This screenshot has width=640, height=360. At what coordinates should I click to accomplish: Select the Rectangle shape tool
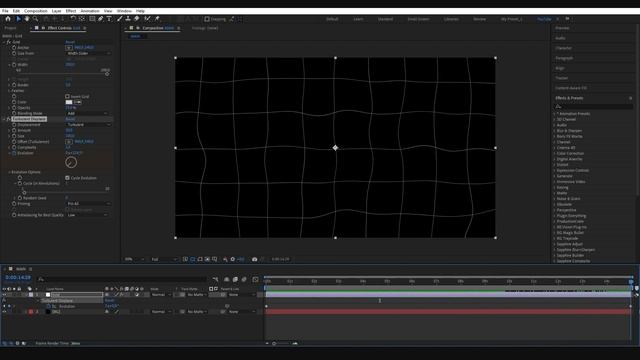[92, 19]
